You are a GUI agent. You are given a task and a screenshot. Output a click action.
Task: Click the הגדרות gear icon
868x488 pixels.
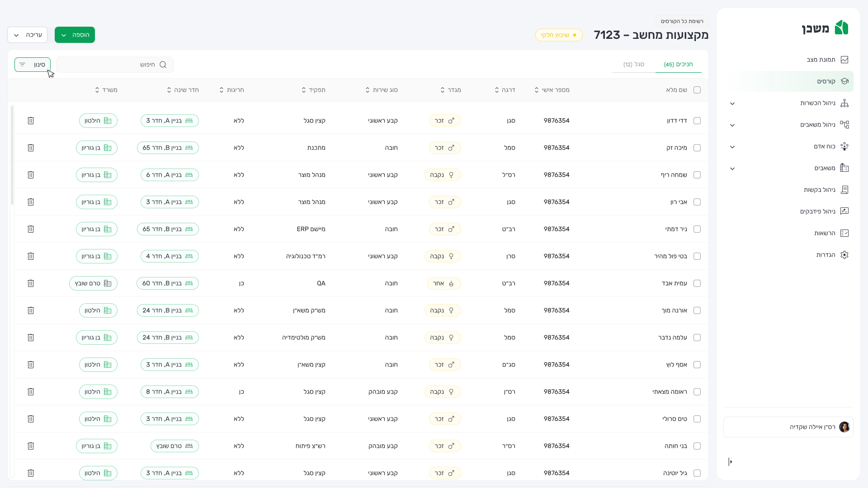844,255
